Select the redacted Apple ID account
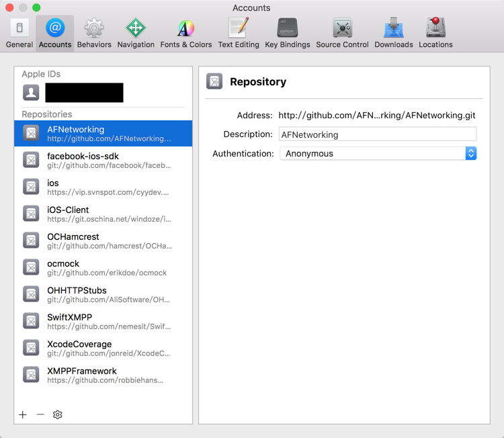The height and width of the screenshot is (438, 504). click(84, 93)
